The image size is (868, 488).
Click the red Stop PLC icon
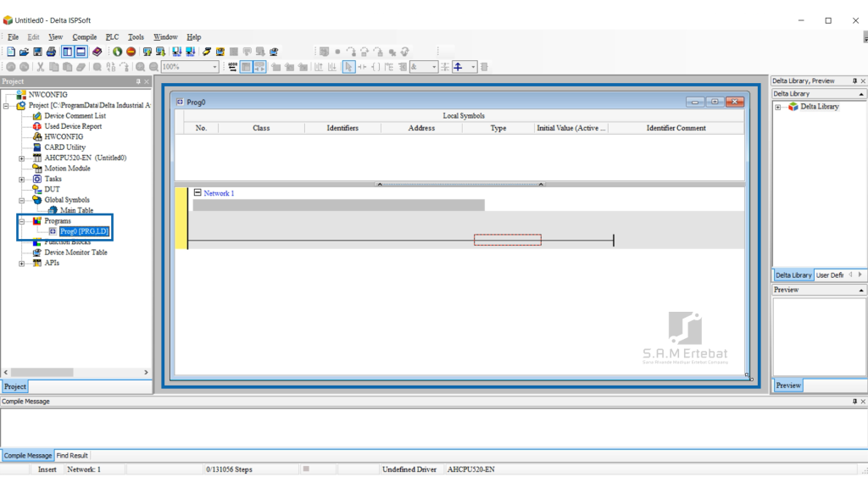(x=131, y=52)
